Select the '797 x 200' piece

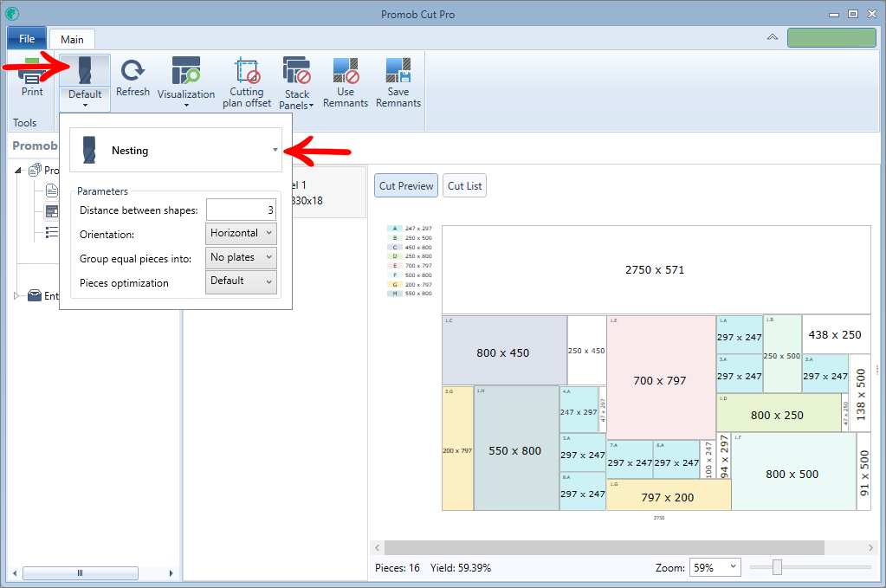click(x=669, y=494)
